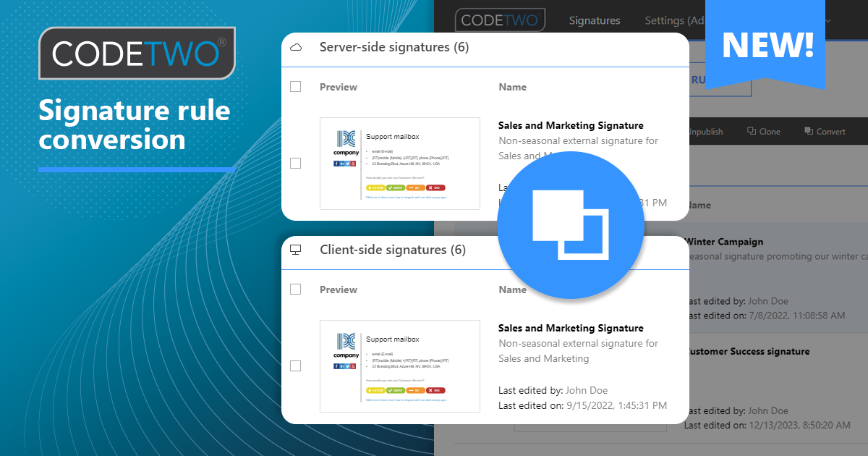Toggle the select-all checkbox under Client-side signatures
The image size is (868, 456).
tap(295, 289)
